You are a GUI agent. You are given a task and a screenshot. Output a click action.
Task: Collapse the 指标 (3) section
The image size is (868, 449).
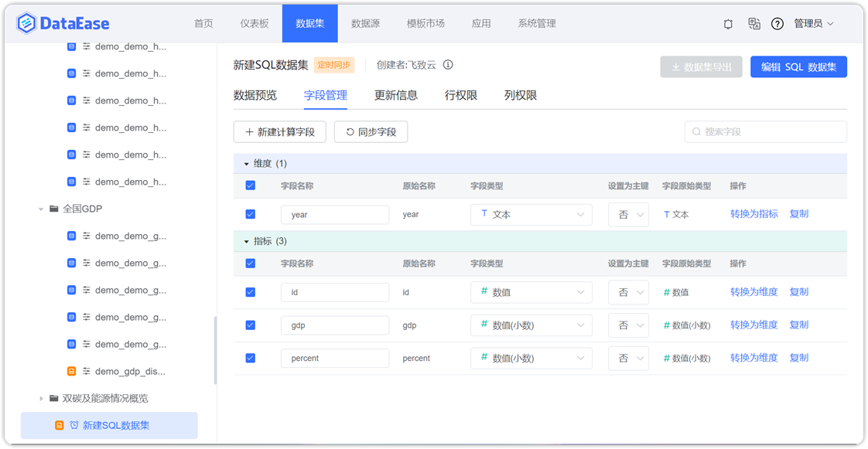tap(246, 242)
